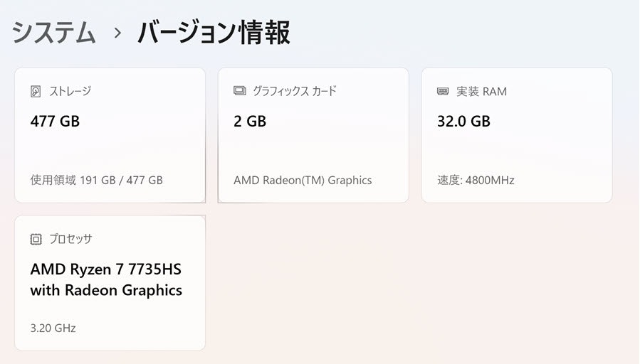Click the graphics card icon

coord(239,91)
